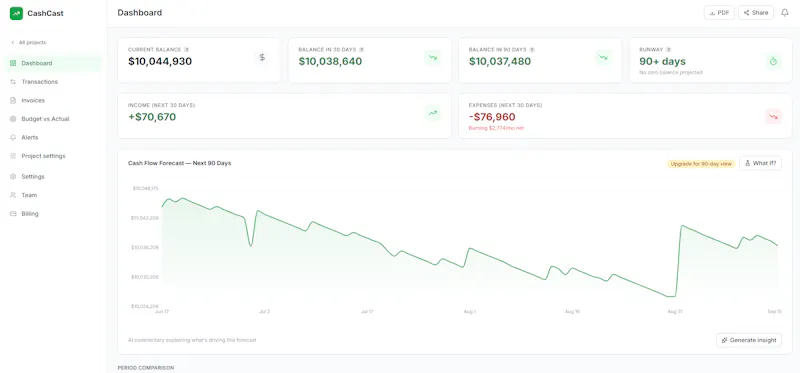The height and width of the screenshot is (373, 800).
Task: Click the Jul 2 axis label
Action: point(264,311)
